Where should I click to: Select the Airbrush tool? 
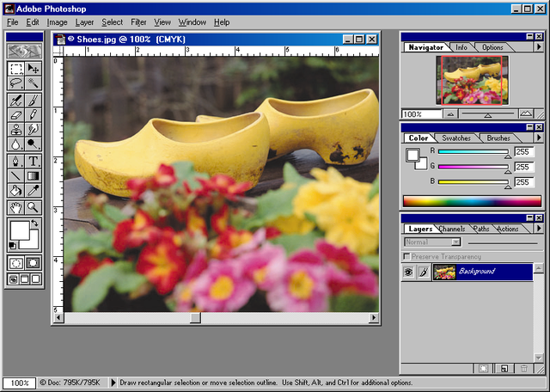click(15, 101)
